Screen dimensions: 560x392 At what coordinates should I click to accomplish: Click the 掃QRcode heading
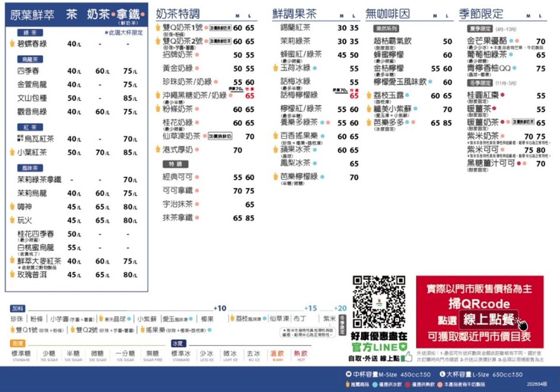[480, 303]
